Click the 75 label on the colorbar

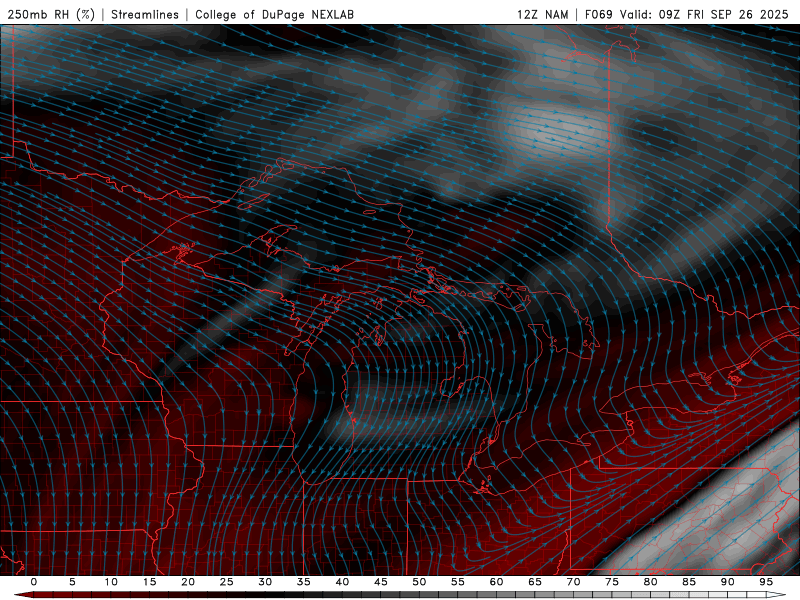[x=612, y=582]
